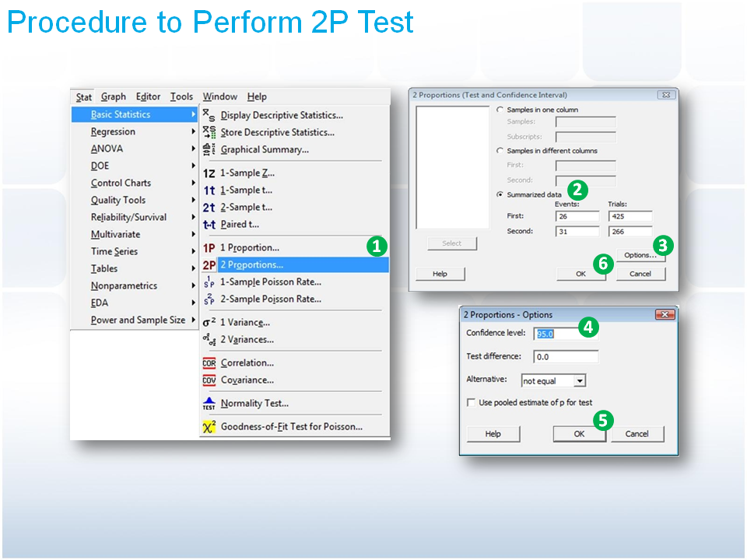Click the 2P proportions icon
This screenshot has width=747, height=560.
[x=209, y=264]
